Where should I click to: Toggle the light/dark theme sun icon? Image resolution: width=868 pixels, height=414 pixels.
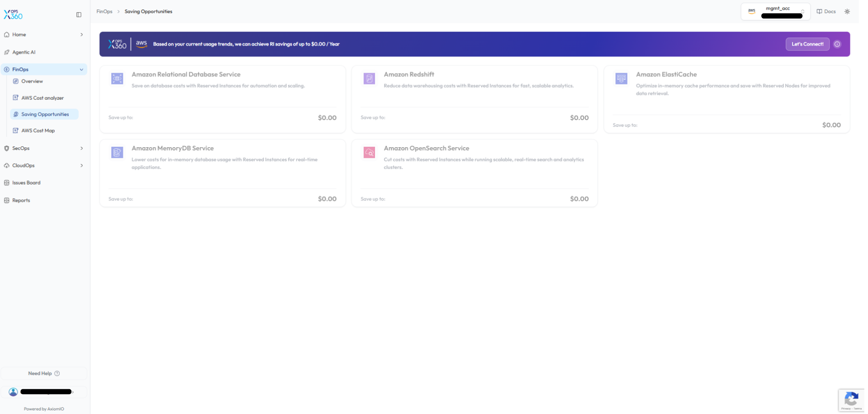(847, 12)
